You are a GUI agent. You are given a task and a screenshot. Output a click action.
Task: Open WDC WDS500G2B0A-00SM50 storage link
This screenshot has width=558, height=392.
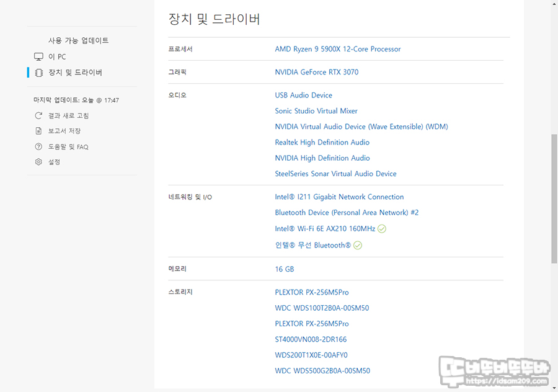click(x=322, y=371)
